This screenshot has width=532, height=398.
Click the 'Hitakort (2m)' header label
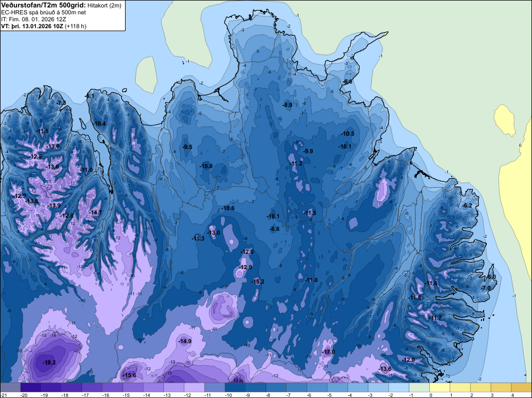pos(103,5)
